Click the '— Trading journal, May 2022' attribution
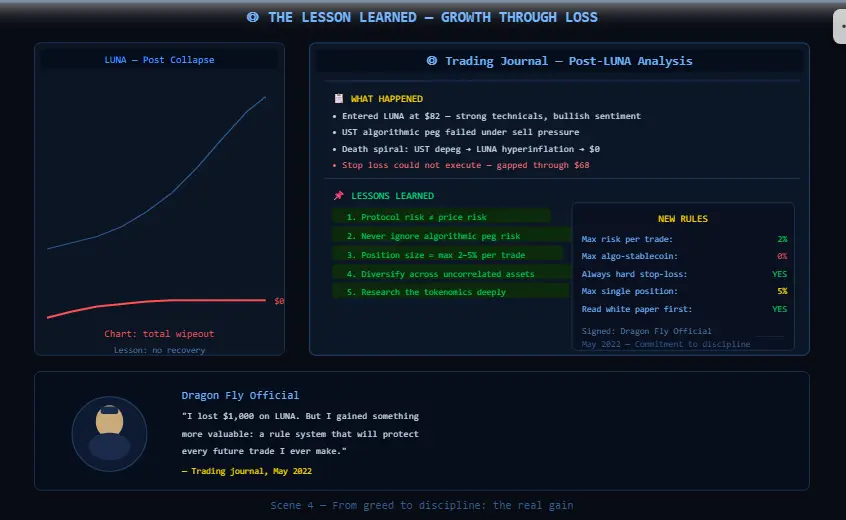The height and width of the screenshot is (520, 846). tap(247, 471)
